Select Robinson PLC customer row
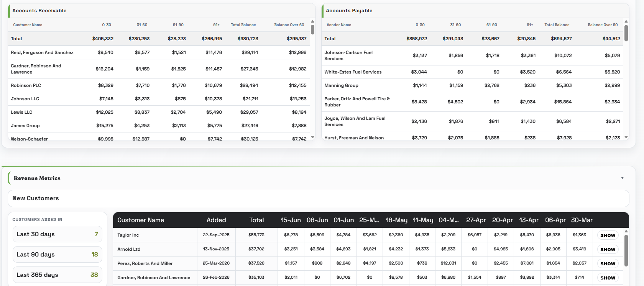 [x=159, y=85]
